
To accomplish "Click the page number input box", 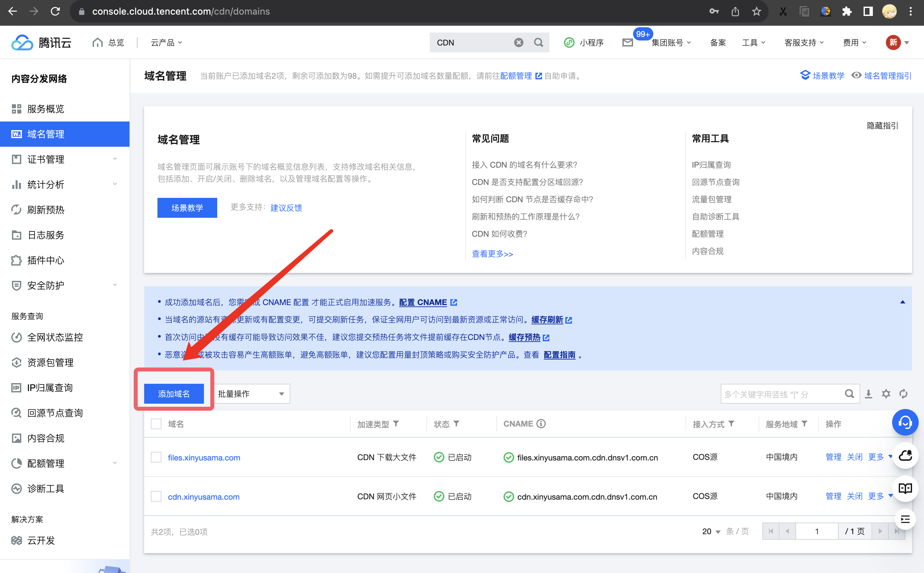I will 817,531.
